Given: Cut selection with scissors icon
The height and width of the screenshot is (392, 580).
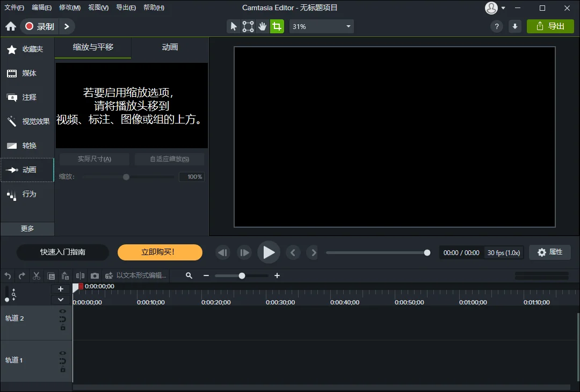Looking at the screenshot, I should click(x=37, y=275).
